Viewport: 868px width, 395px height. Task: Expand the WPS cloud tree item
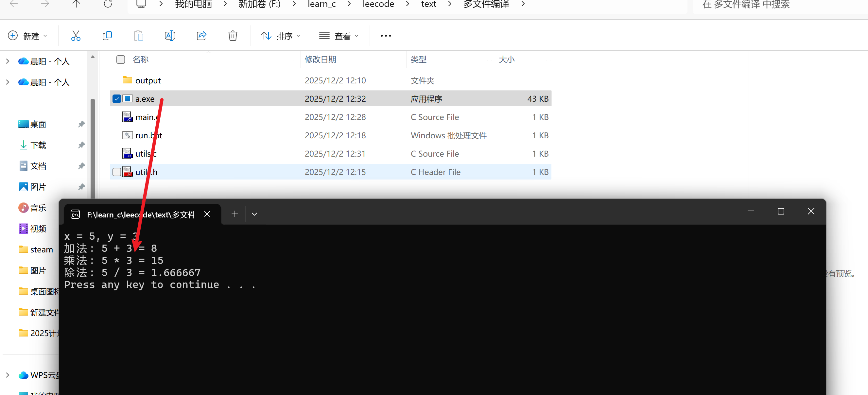[x=8, y=375]
